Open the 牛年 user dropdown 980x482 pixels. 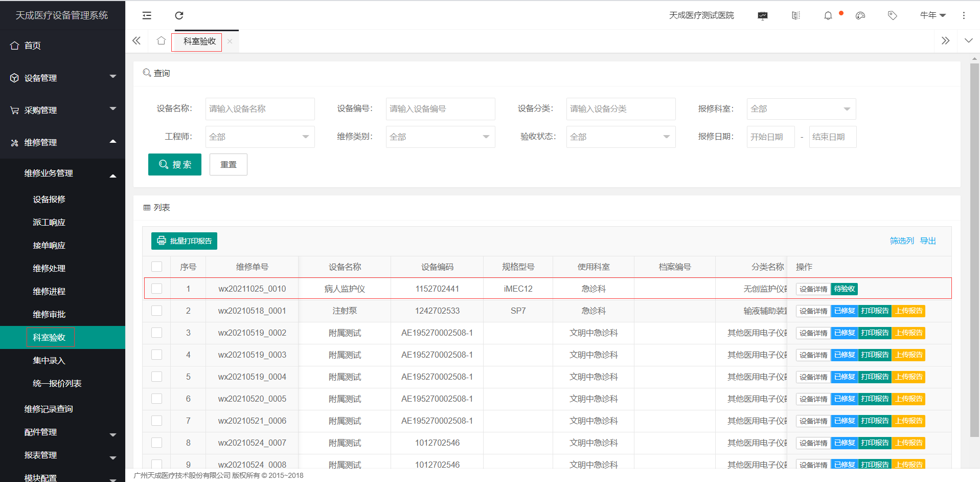click(x=933, y=15)
